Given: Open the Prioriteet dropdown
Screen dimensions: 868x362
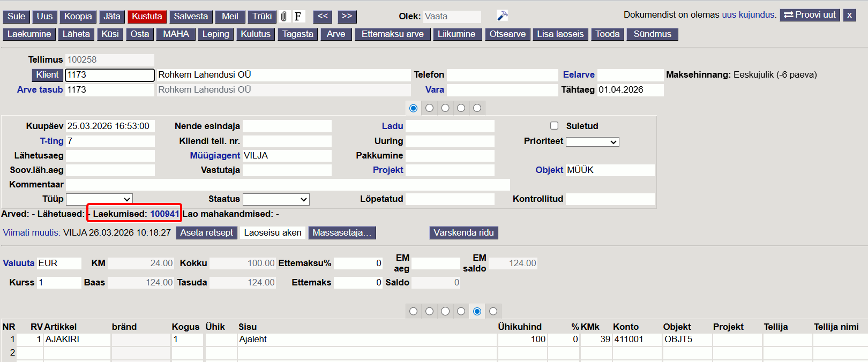Looking at the screenshot, I should tap(592, 142).
